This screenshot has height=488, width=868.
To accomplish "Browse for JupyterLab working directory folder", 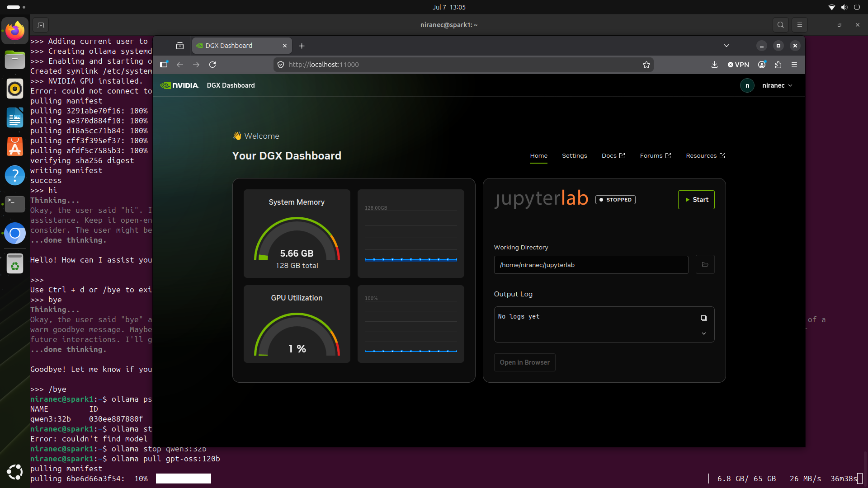I will coord(705,265).
